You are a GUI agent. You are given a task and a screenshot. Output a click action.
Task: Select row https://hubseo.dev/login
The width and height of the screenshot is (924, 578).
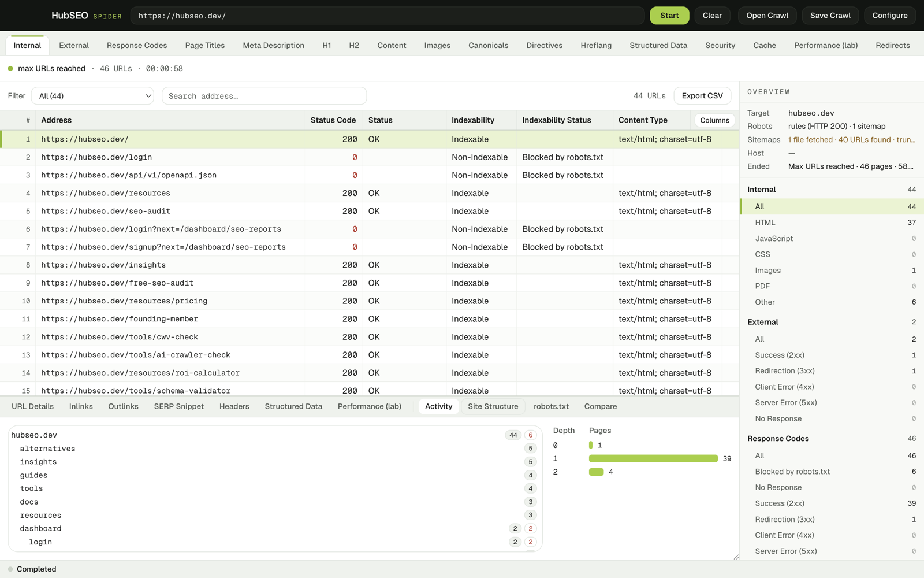coord(370,157)
